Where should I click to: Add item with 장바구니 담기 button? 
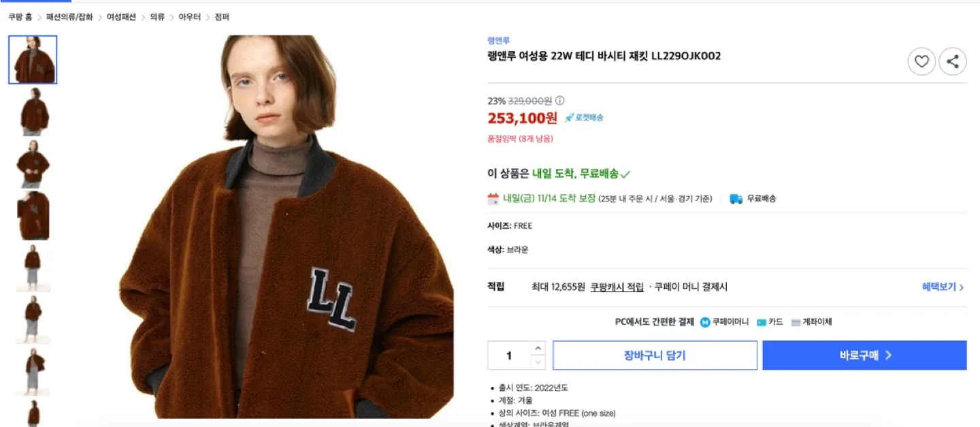tap(655, 355)
